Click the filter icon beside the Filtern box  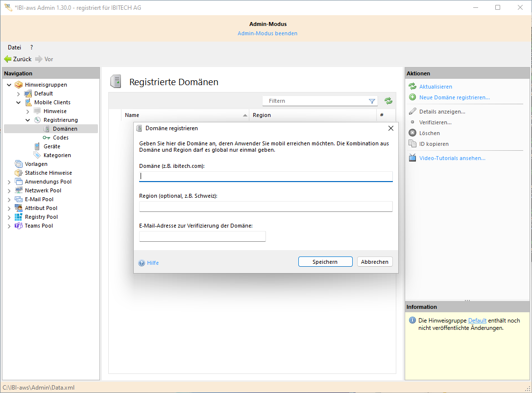(x=372, y=100)
